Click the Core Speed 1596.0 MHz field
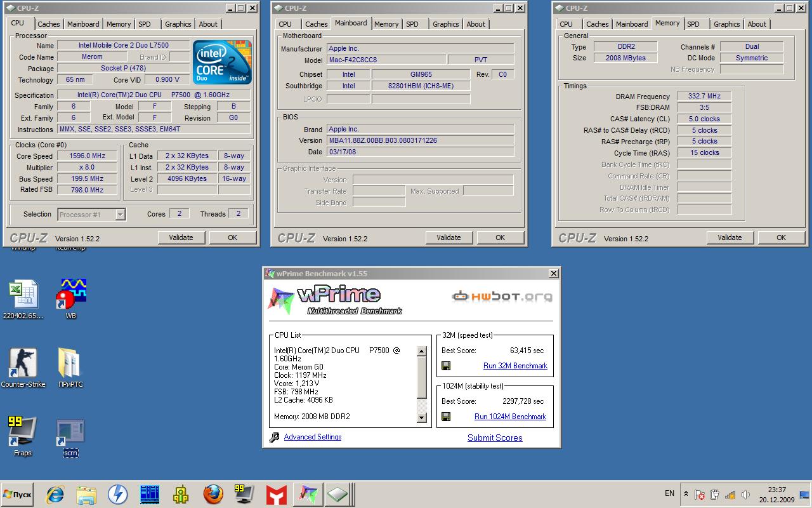 pyautogui.click(x=88, y=156)
